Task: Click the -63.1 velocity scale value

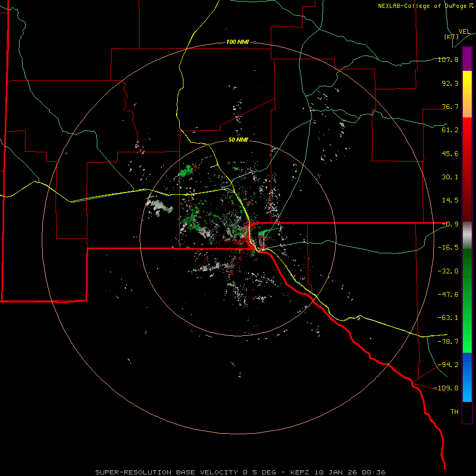Action: (448, 318)
